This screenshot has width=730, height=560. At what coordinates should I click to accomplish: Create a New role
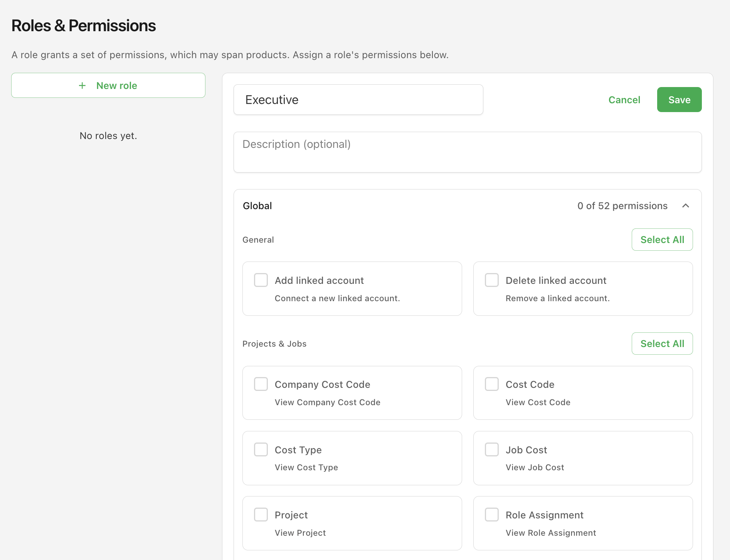click(x=108, y=86)
